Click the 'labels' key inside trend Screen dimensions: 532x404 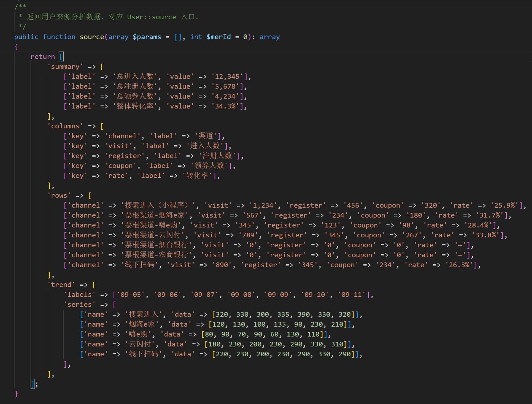point(80,295)
